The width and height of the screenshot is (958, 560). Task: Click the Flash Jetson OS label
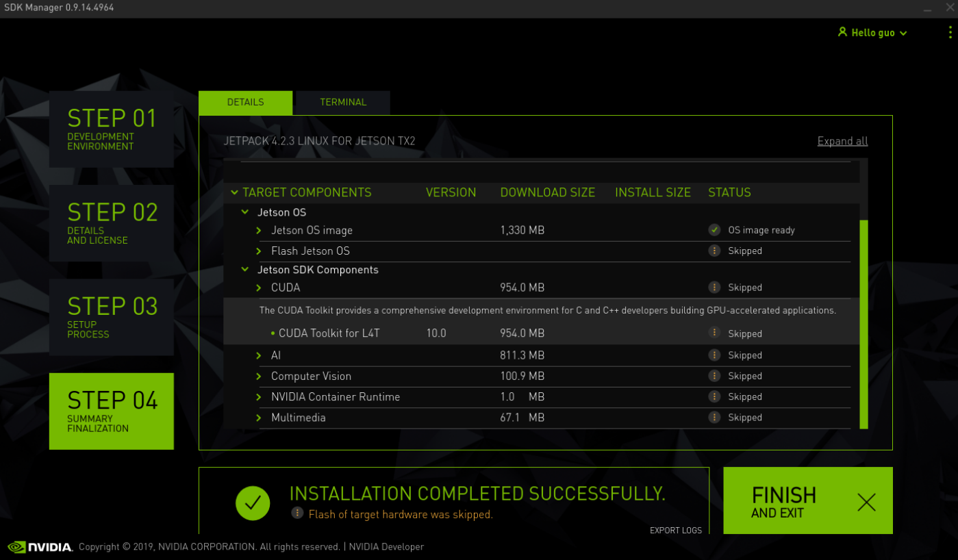tap(310, 251)
